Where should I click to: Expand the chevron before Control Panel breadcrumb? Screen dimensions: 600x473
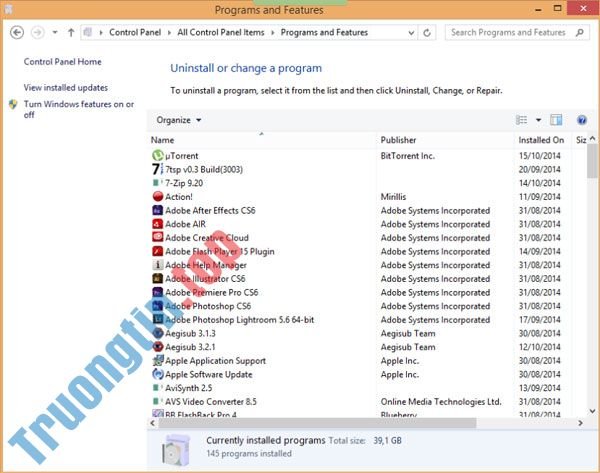[101, 33]
